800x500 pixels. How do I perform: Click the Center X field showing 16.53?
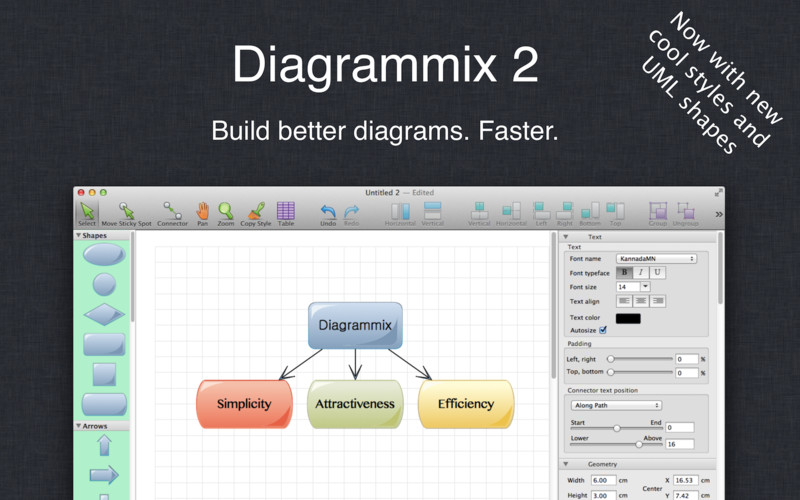685,480
